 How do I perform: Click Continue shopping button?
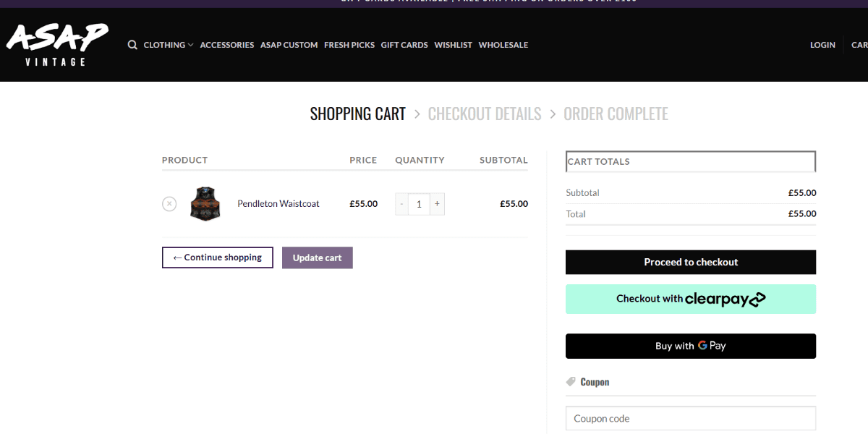218,258
